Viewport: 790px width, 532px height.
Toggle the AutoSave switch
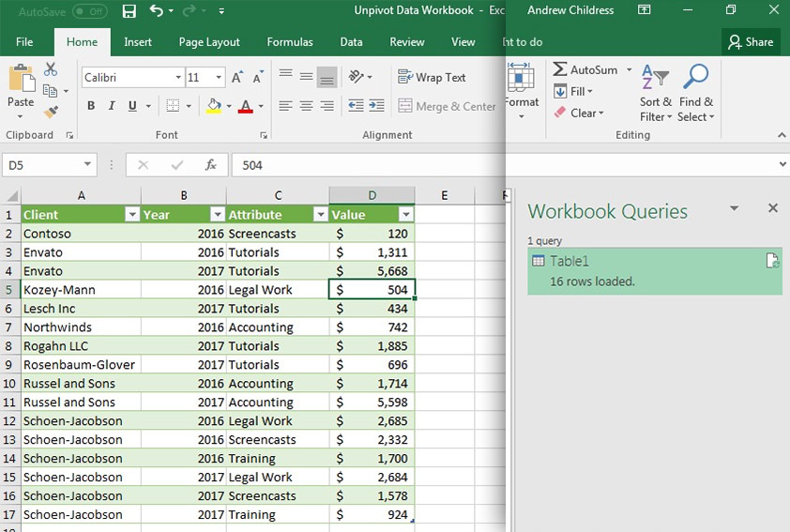[90, 11]
